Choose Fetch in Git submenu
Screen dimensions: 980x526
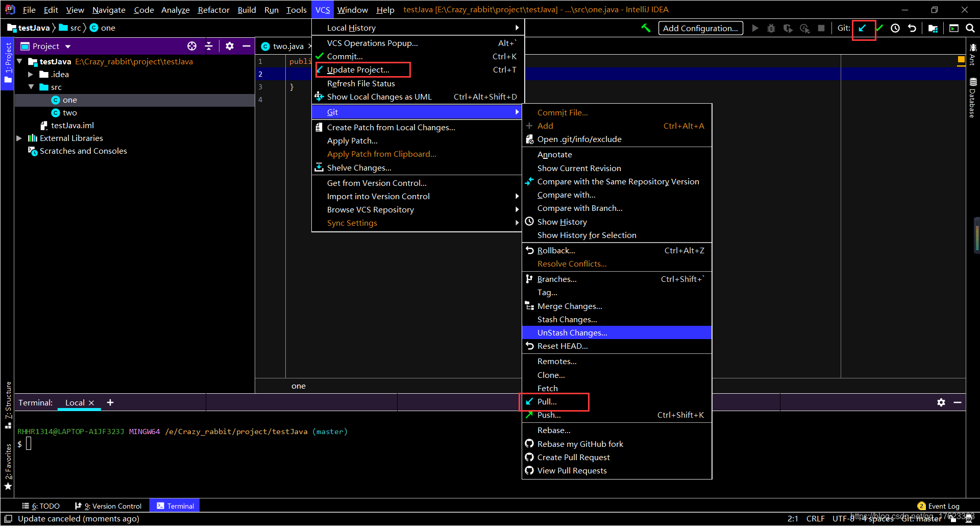click(617, 388)
